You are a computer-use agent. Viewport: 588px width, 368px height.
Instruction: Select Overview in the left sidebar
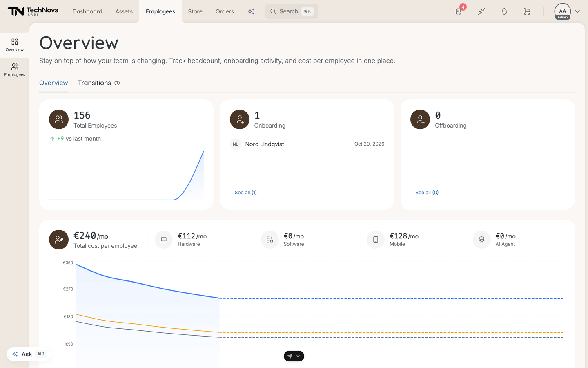[x=15, y=45]
